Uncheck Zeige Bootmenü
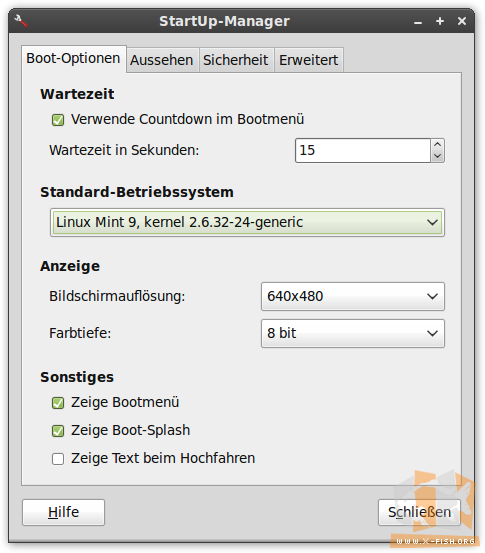This screenshot has height=553, width=485. [58, 403]
